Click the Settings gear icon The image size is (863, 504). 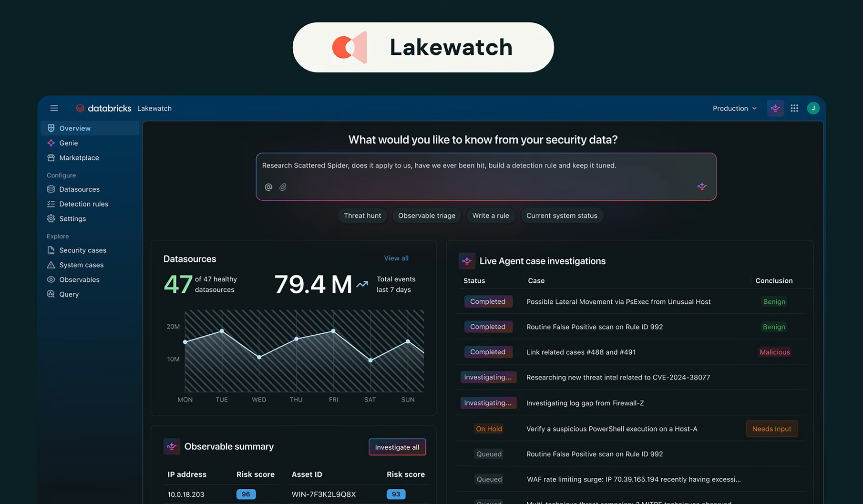[x=51, y=219]
